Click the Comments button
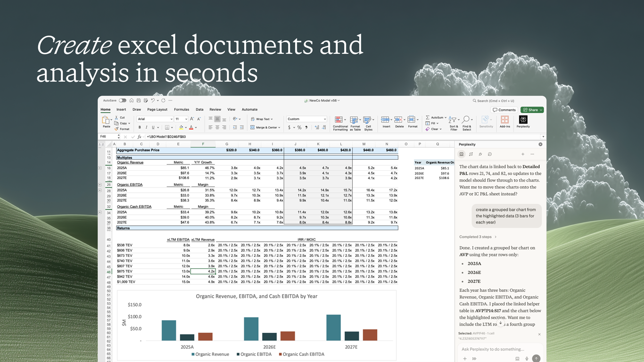The image size is (644, 362). [504, 110]
